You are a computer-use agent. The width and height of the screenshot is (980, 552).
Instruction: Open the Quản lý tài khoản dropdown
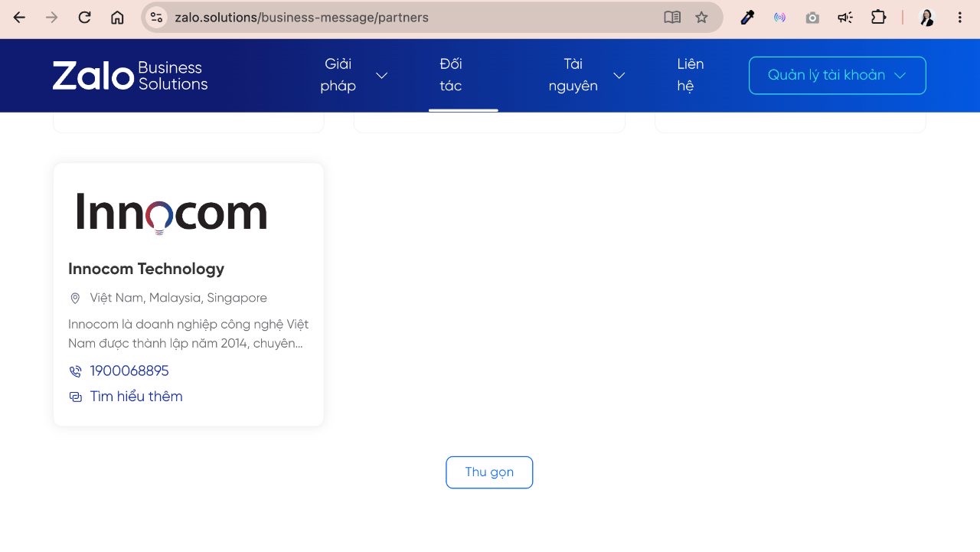pyautogui.click(x=837, y=75)
